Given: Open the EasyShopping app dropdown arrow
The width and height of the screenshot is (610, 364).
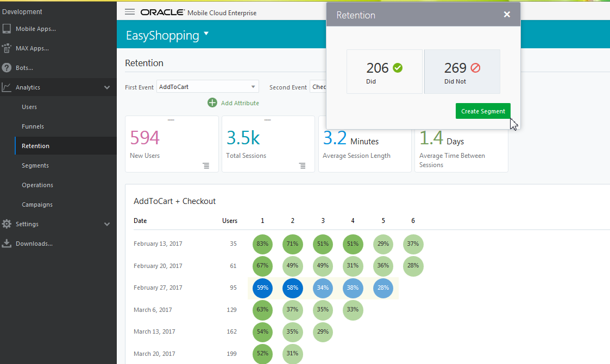Looking at the screenshot, I should tap(206, 34).
